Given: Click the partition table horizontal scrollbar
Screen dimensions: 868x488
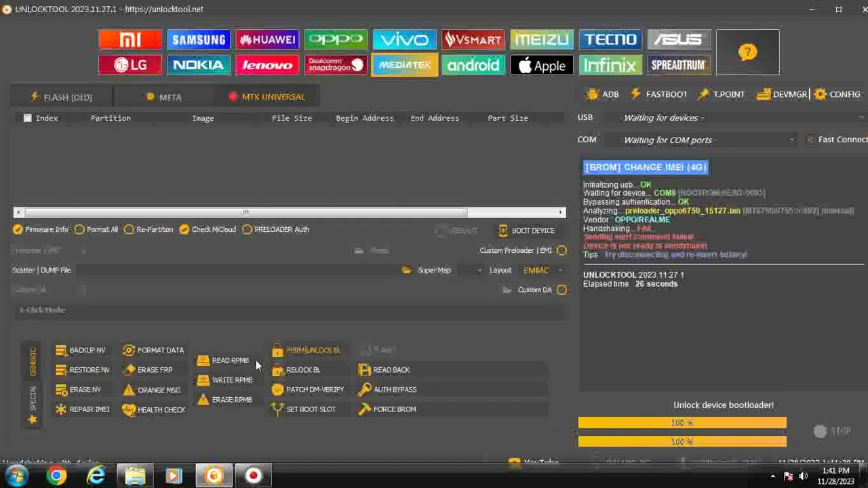Looking at the screenshot, I should (x=290, y=212).
